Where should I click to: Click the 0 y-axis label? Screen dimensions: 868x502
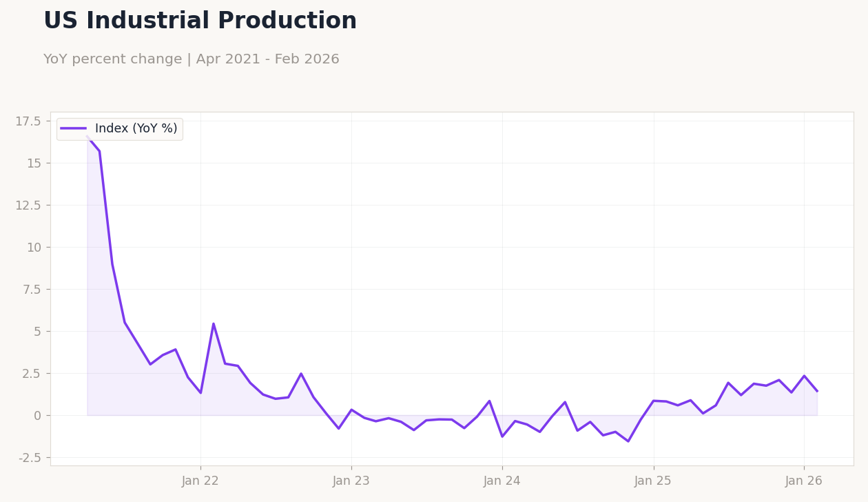click(37, 416)
